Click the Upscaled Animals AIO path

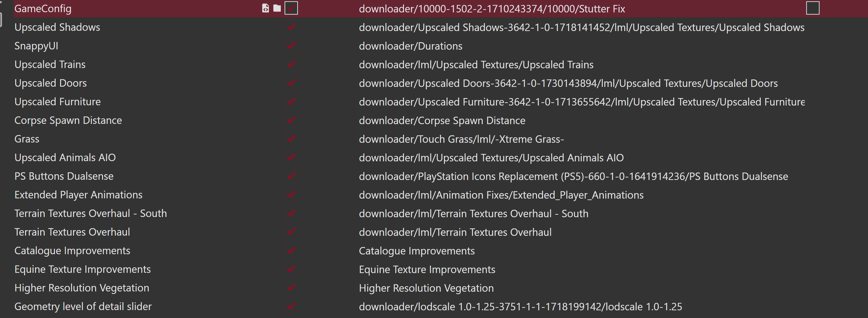(x=491, y=158)
